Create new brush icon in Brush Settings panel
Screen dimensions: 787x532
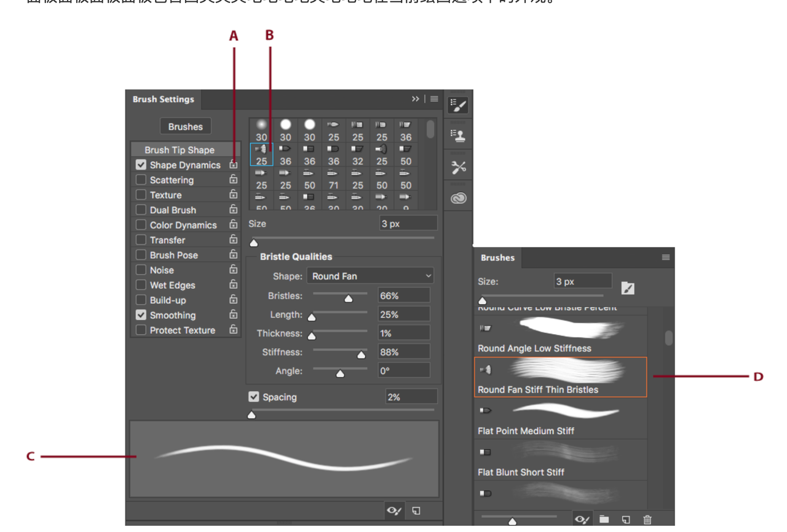[x=416, y=510]
